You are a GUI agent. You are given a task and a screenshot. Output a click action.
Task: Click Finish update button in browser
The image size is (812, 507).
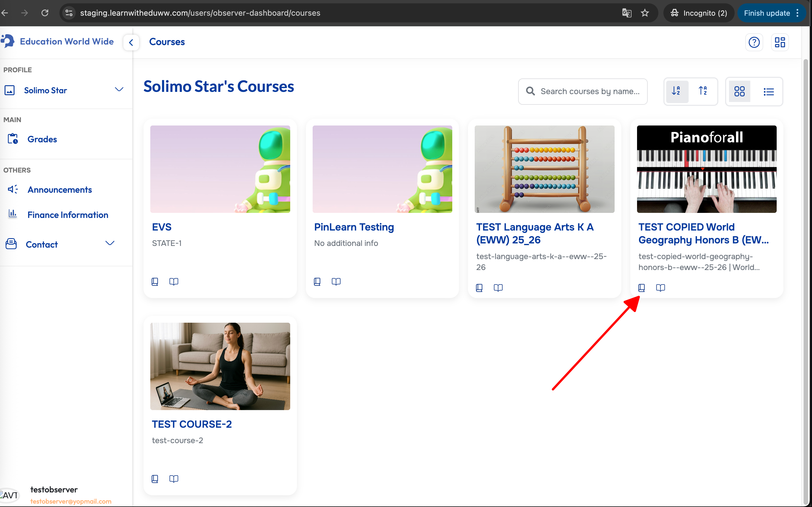pyautogui.click(x=766, y=13)
